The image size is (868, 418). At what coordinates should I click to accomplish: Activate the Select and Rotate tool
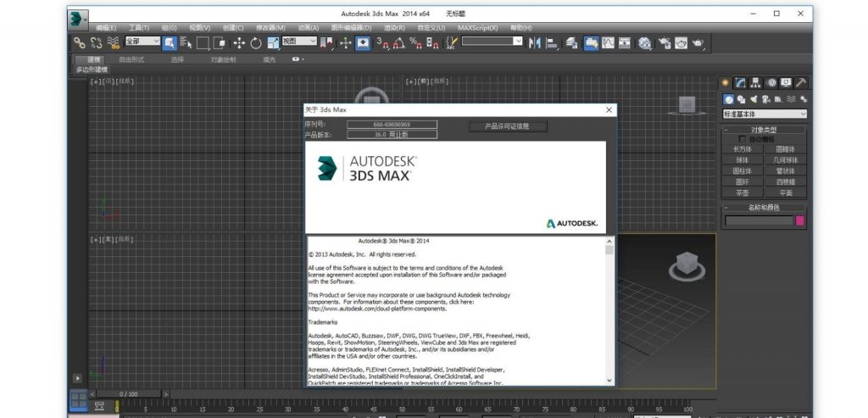(256, 42)
